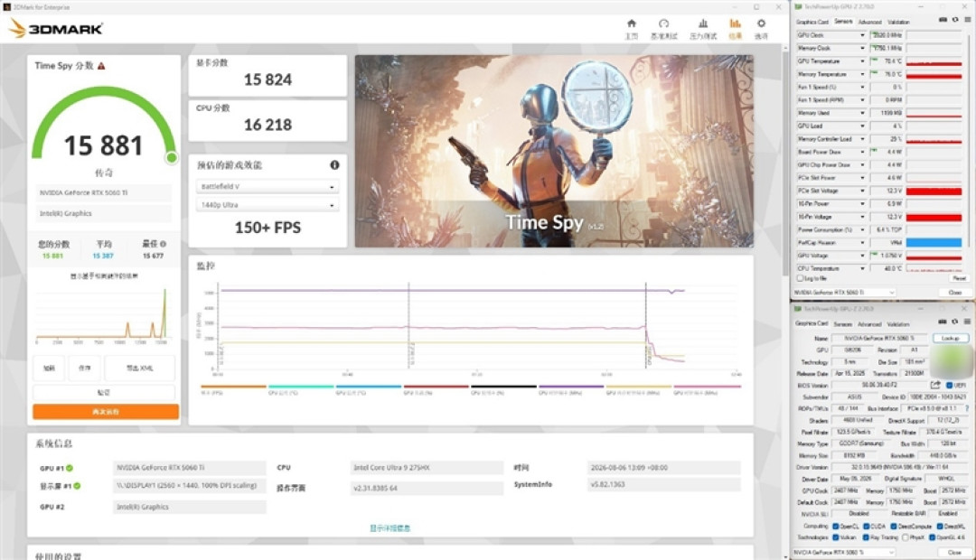
Task: Open the GPU Clock sensor dropdown arrow
Action: [x=862, y=35]
